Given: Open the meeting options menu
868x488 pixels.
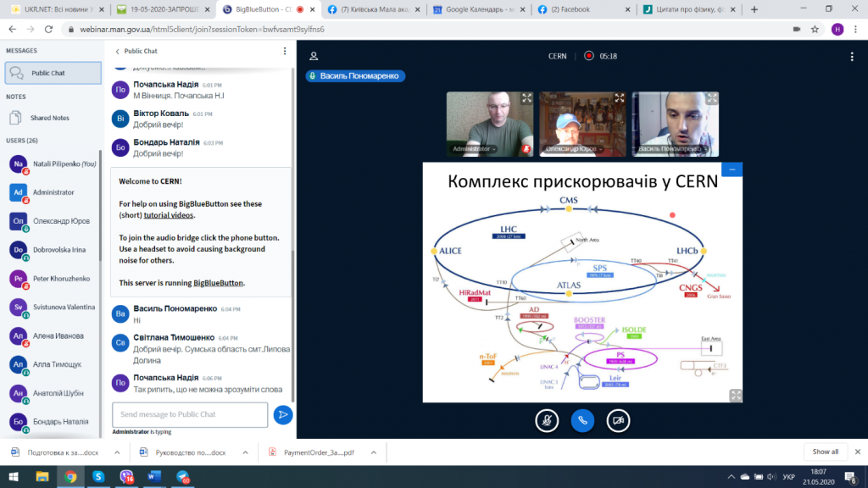Looking at the screenshot, I should click(x=852, y=57).
